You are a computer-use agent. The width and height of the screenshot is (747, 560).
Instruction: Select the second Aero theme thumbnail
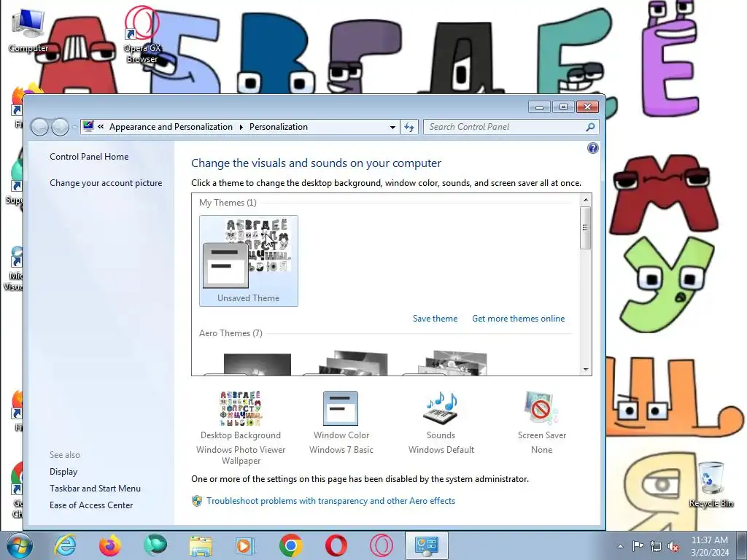click(x=347, y=363)
